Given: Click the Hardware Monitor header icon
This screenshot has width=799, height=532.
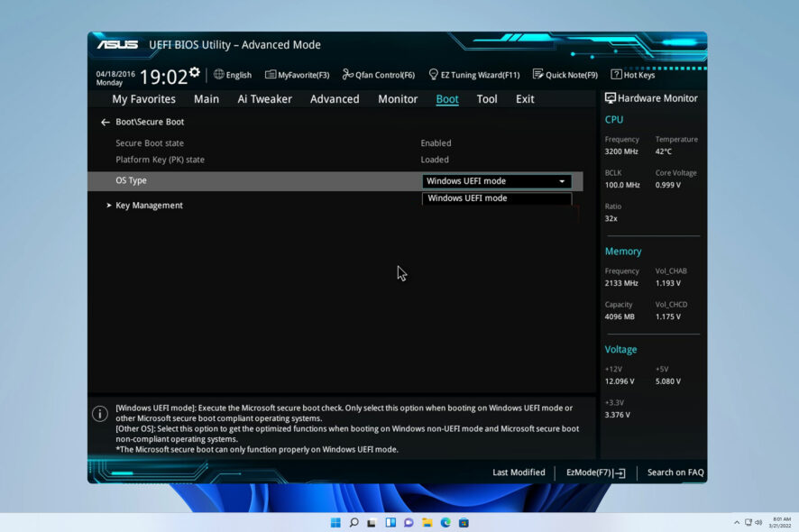Looking at the screenshot, I should 610,98.
